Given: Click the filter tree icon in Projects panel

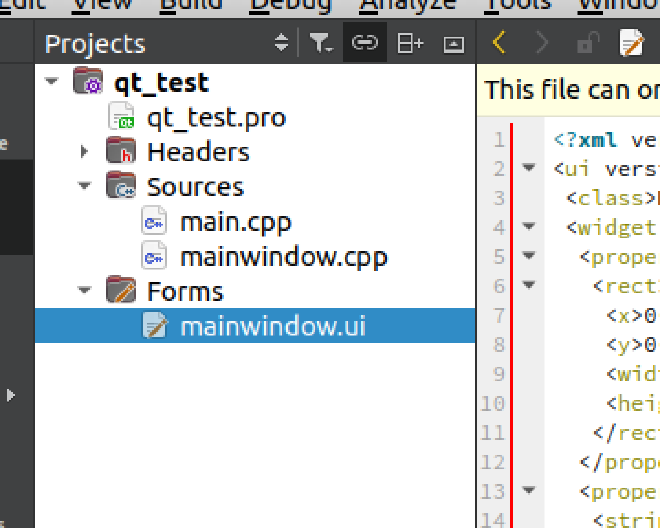Looking at the screenshot, I should point(320,43).
